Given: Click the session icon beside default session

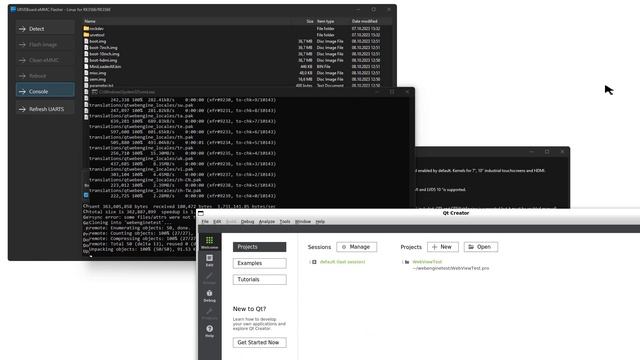Looking at the screenshot, I should (314, 262).
